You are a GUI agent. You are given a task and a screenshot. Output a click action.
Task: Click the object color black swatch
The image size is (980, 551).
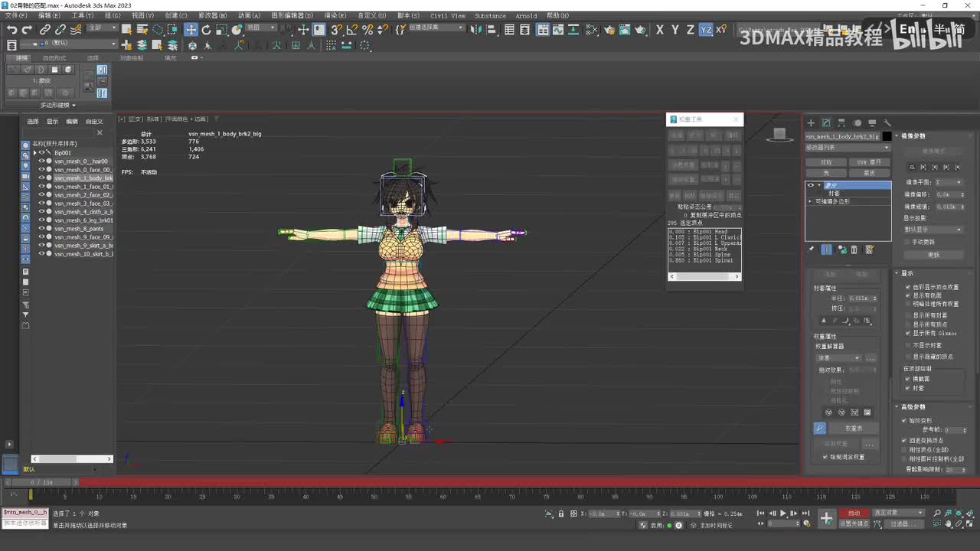tap(887, 136)
